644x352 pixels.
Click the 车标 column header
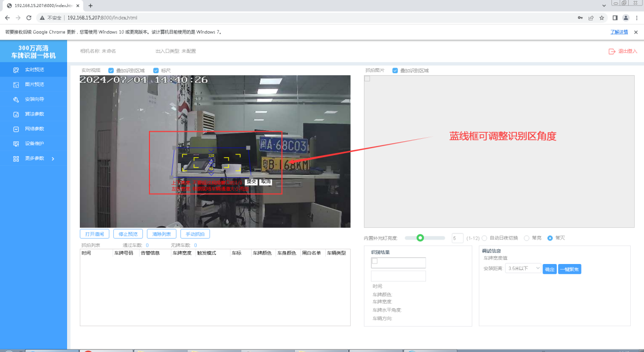(236, 253)
